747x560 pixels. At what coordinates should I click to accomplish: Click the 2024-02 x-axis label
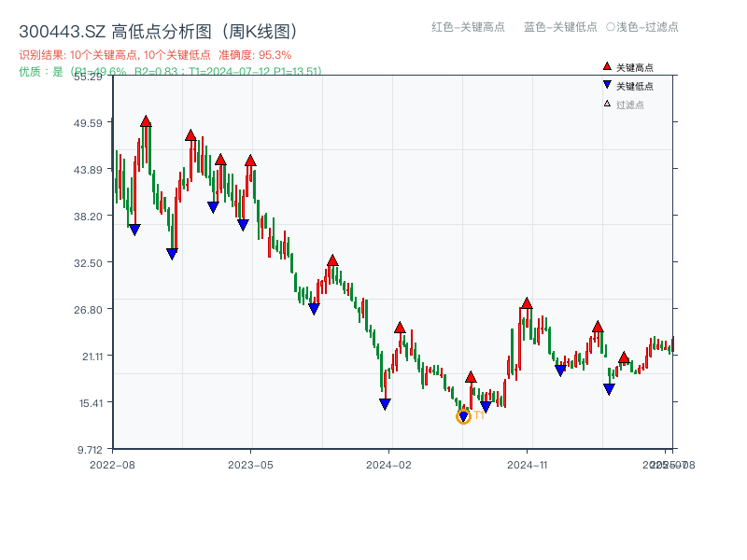(x=388, y=465)
